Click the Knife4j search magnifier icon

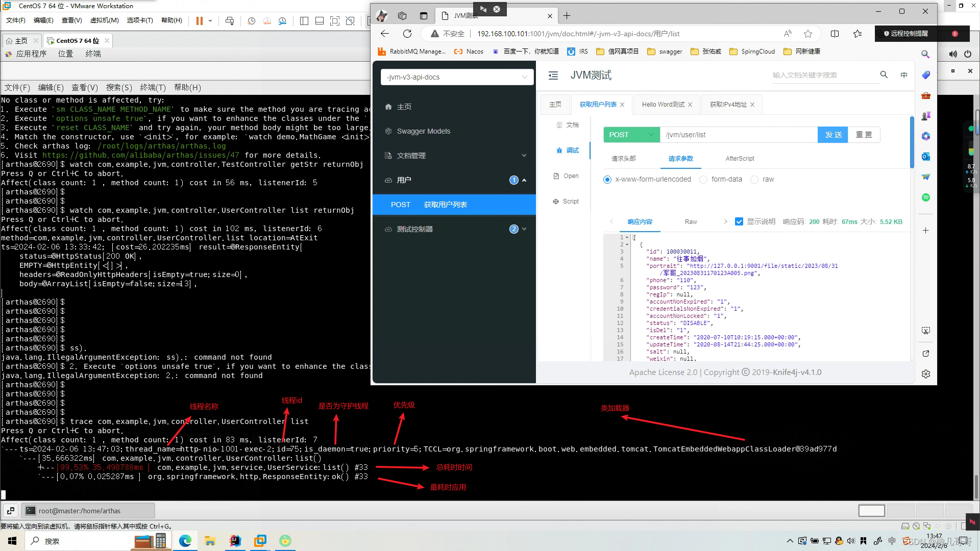click(884, 74)
